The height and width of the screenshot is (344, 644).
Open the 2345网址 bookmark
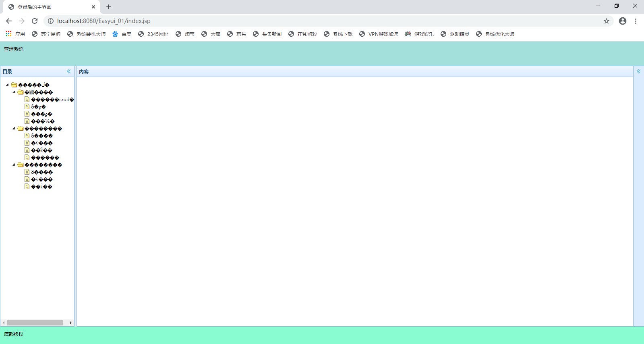click(153, 34)
